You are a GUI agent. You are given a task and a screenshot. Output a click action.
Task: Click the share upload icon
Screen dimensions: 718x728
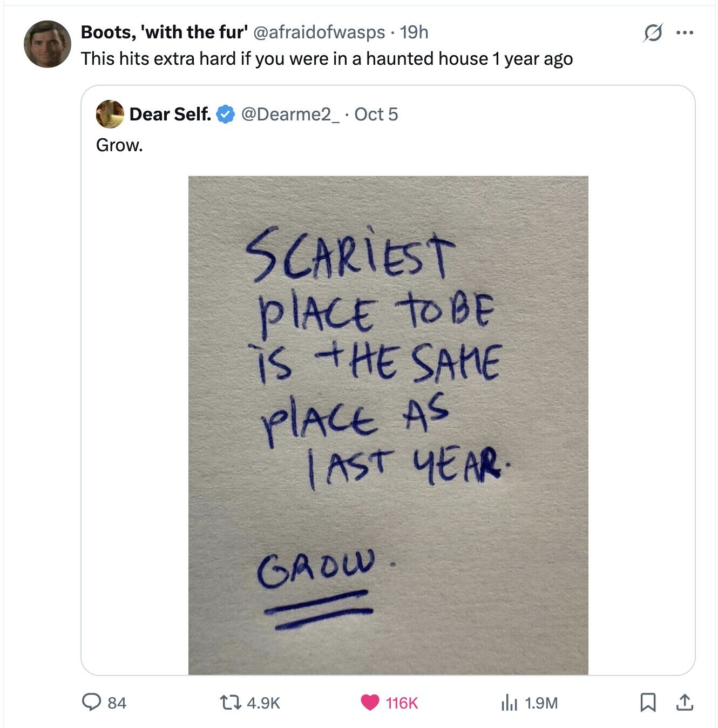[684, 702]
